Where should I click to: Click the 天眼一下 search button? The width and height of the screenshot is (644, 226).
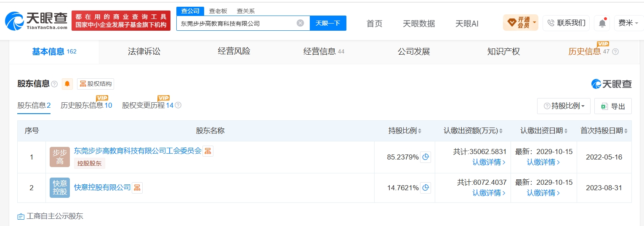tap(328, 23)
